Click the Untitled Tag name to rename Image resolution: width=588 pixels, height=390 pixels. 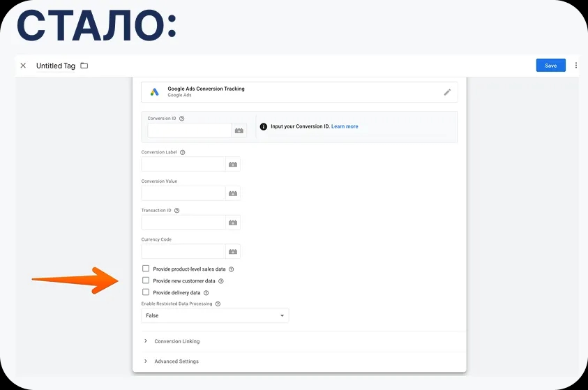coord(56,66)
